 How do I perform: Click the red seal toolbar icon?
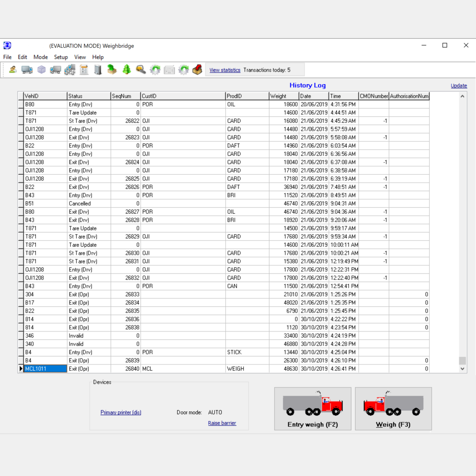[x=196, y=69]
